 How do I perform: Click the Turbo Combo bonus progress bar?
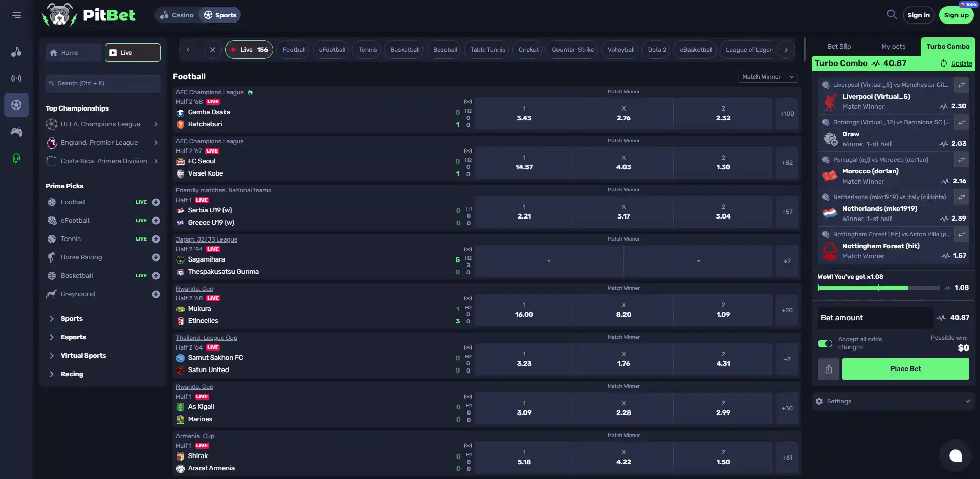pyautogui.click(x=878, y=288)
